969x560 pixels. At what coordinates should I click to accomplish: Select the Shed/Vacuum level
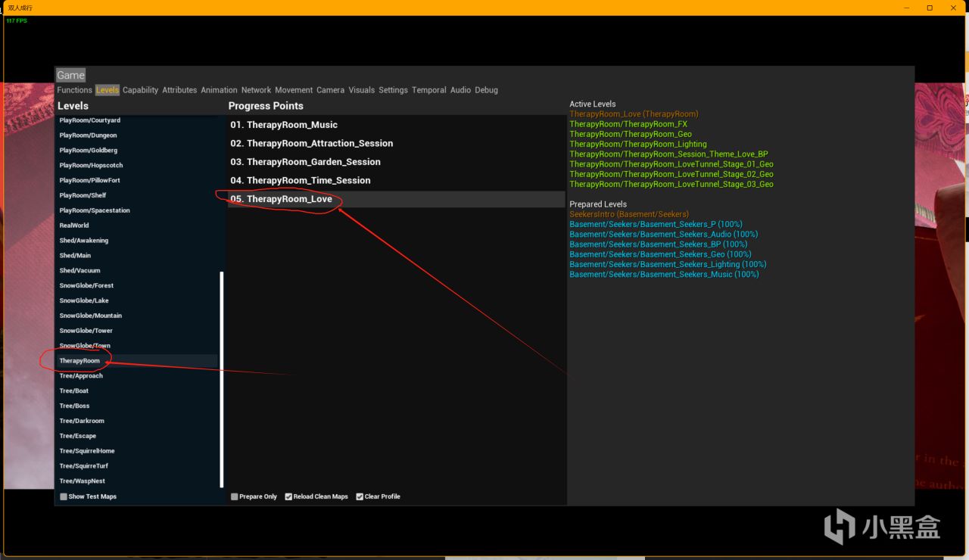(138, 270)
